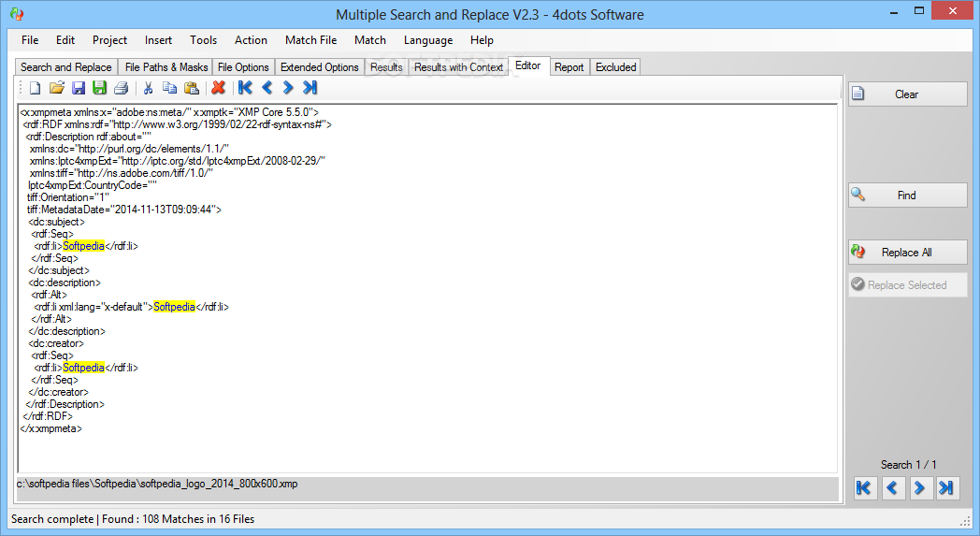Click highlighted Softpedia in dc:description section
This screenshot has height=536, width=980.
tap(174, 307)
